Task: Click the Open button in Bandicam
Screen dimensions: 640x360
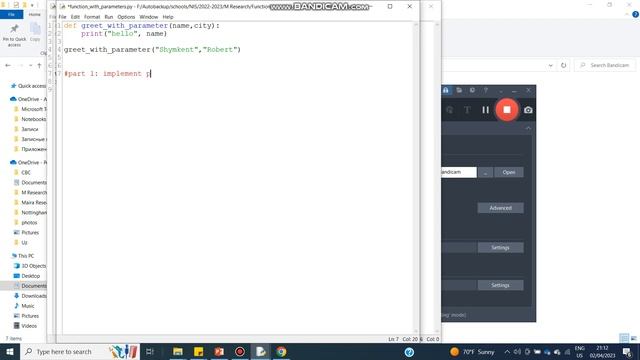Action: (x=509, y=172)
